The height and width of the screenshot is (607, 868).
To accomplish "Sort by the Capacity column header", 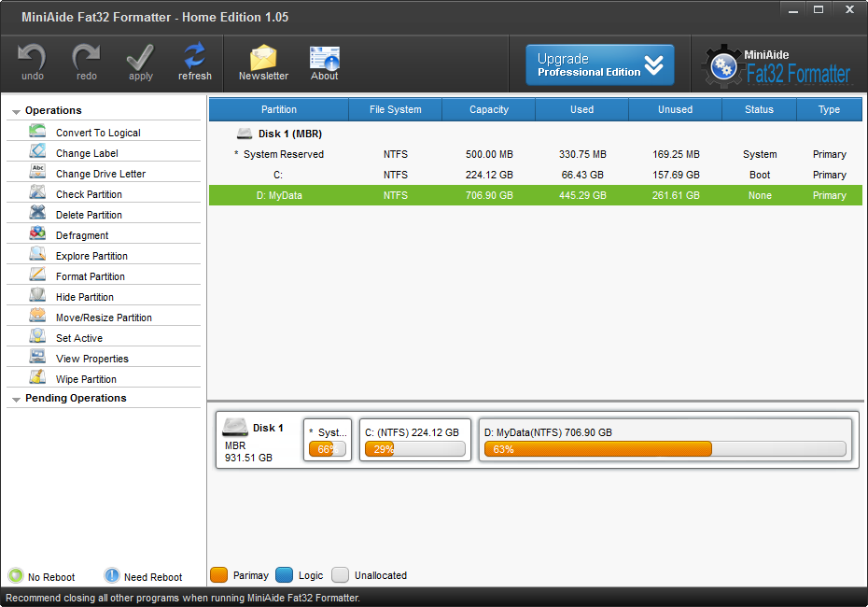I will (489, 109).
